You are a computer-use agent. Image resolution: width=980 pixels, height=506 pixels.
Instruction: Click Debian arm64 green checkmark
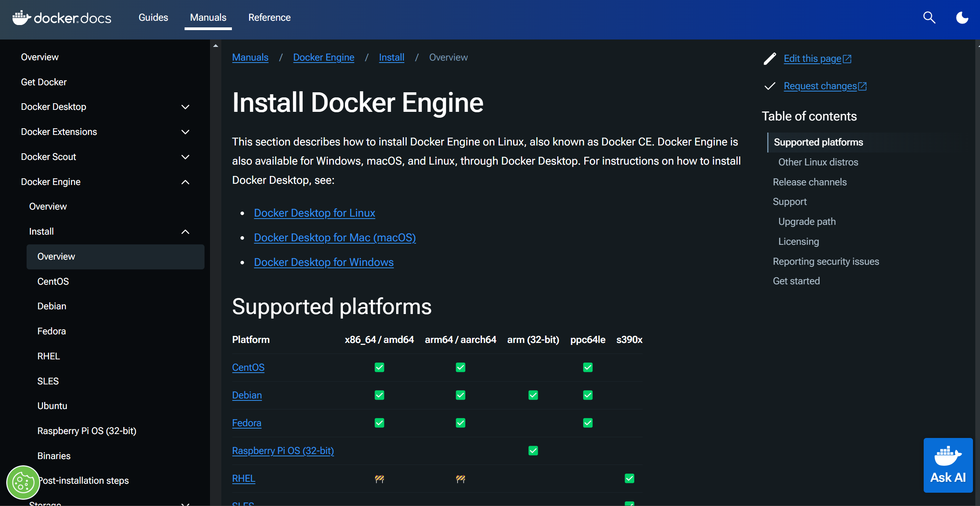coord(460,395)
